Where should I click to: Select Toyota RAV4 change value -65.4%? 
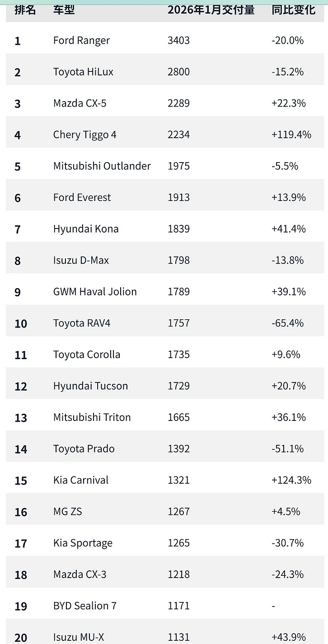[x=288, y=323]
